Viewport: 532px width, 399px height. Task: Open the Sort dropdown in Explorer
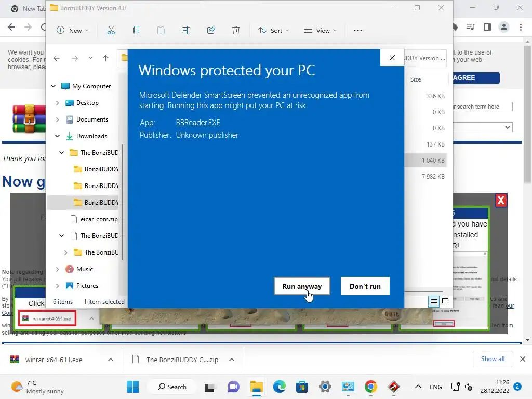click(273, 30)
